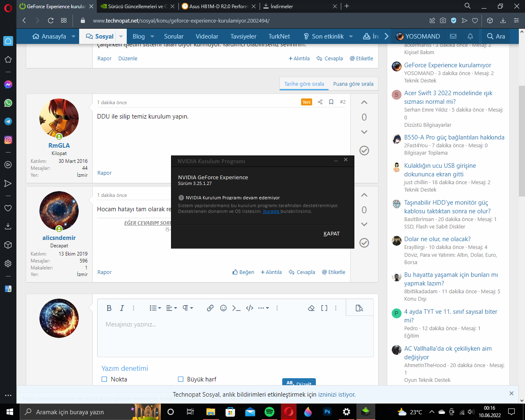Open Opera sidebar downloads icon
Viewport: 525px width, 420px height.
[8, 226]
